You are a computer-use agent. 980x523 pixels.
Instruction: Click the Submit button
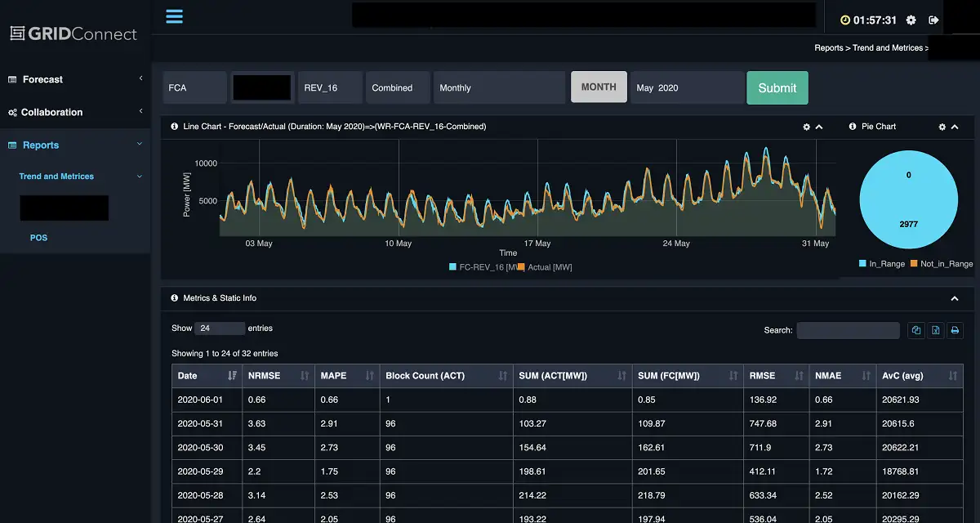[777, 88]
